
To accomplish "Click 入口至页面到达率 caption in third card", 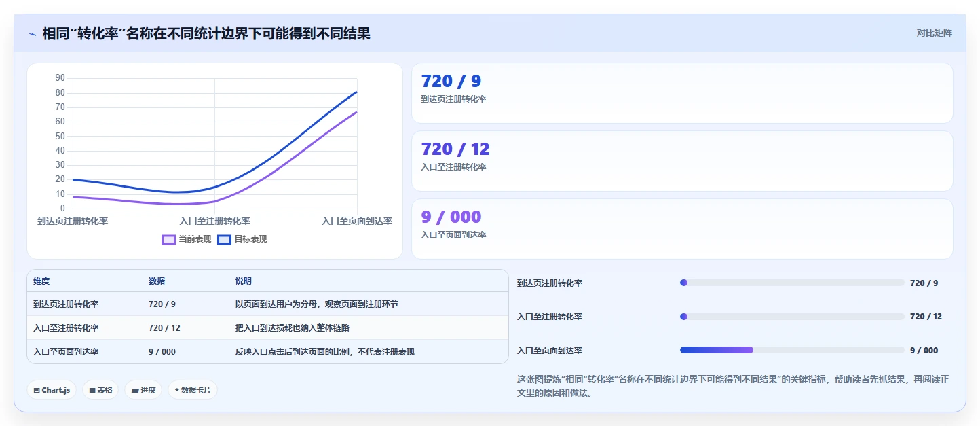I will click(x=453, y=235).
